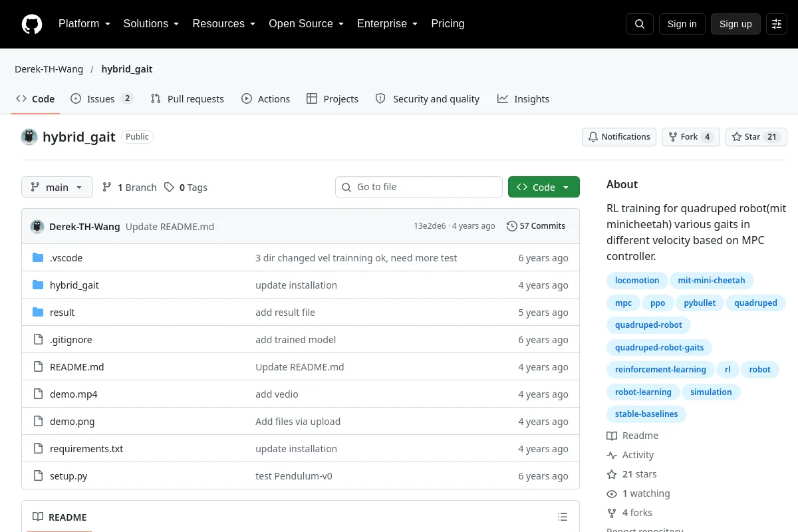The height and width of the screenshot is (532, 798).
Task: Click the setup.py file icon
Action: click(x=38, y=476)
